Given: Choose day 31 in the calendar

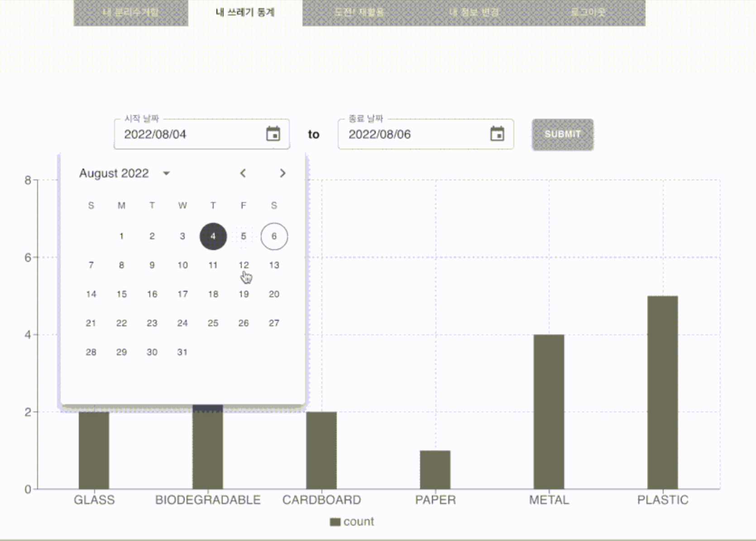Looking at the screenshot, I should (x=182, y=352).
